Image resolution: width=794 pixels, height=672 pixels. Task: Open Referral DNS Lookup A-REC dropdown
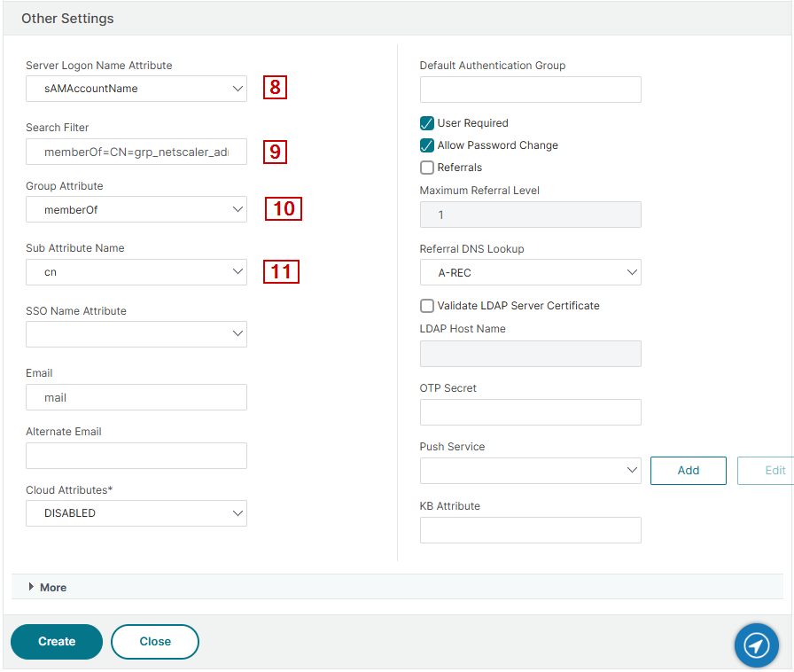pos(530,272)
